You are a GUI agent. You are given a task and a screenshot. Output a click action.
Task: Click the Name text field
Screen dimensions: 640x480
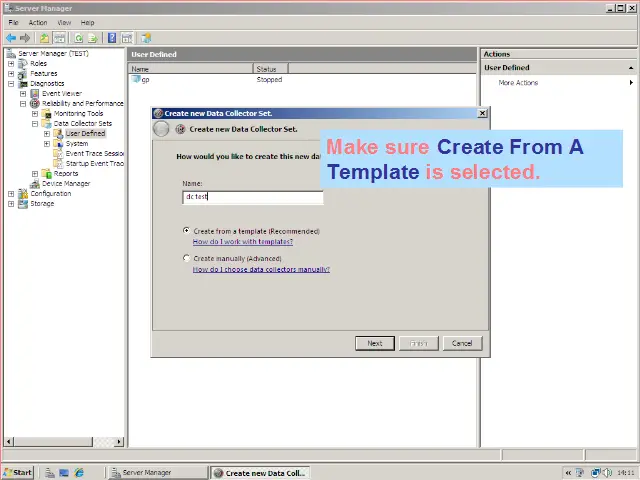coord(253,197)
